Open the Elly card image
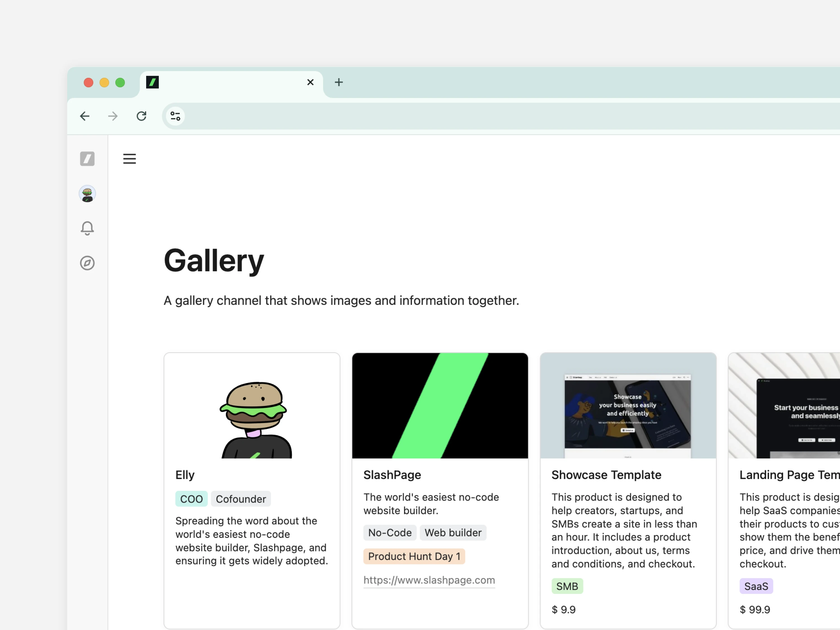The width and height of the screenshot is (840, 630). coord(252,405)
